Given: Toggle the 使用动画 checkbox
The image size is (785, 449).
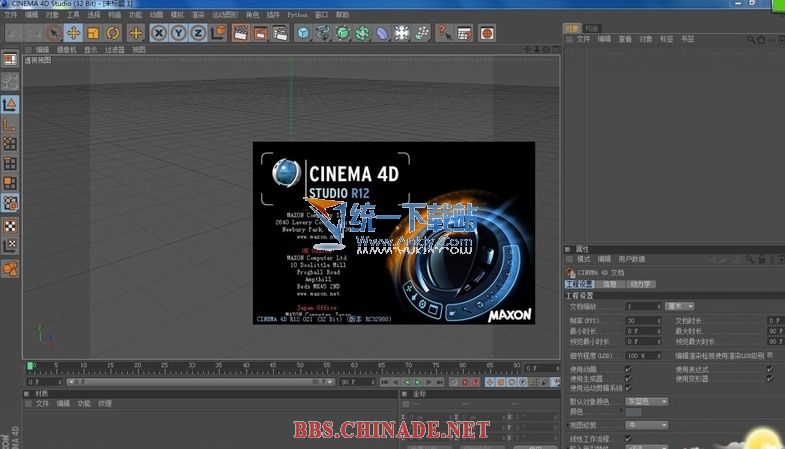Looking at the screenshot, I should pyautogui.click(x=628, y=369).
